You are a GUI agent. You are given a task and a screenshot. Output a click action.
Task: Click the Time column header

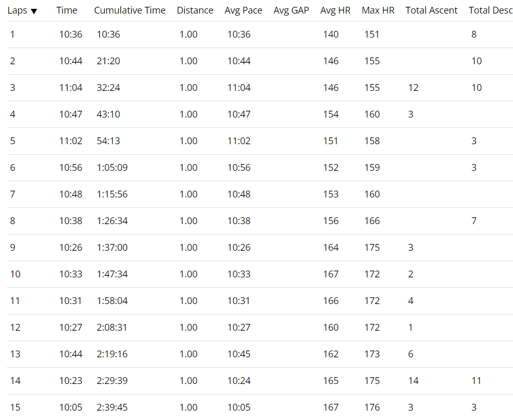(67, 10)
